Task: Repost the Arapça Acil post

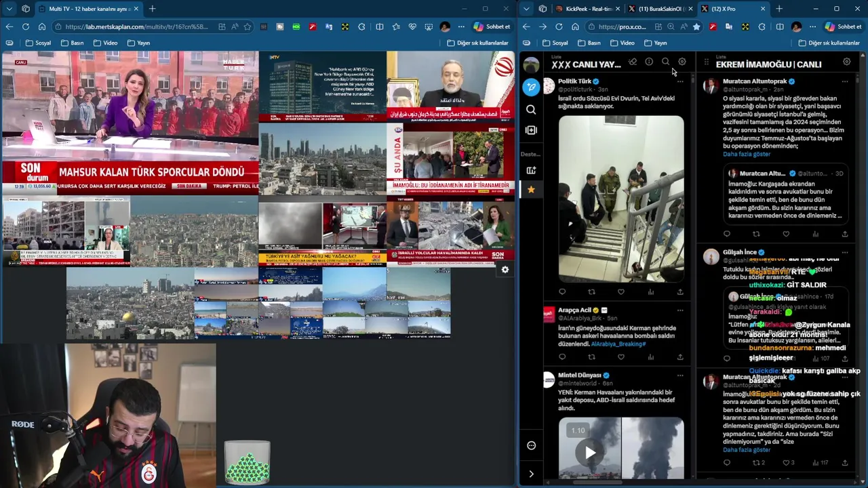Action: pos(591,357)
